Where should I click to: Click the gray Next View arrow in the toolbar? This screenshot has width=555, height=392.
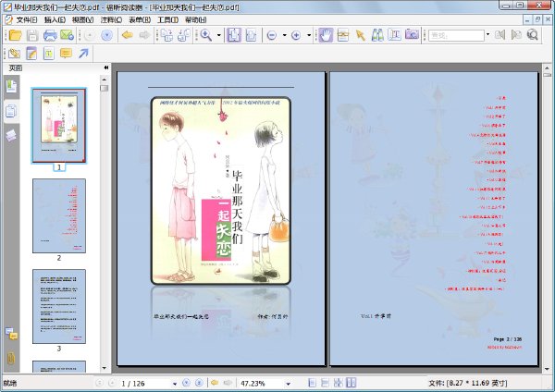(x=144, y=35)
